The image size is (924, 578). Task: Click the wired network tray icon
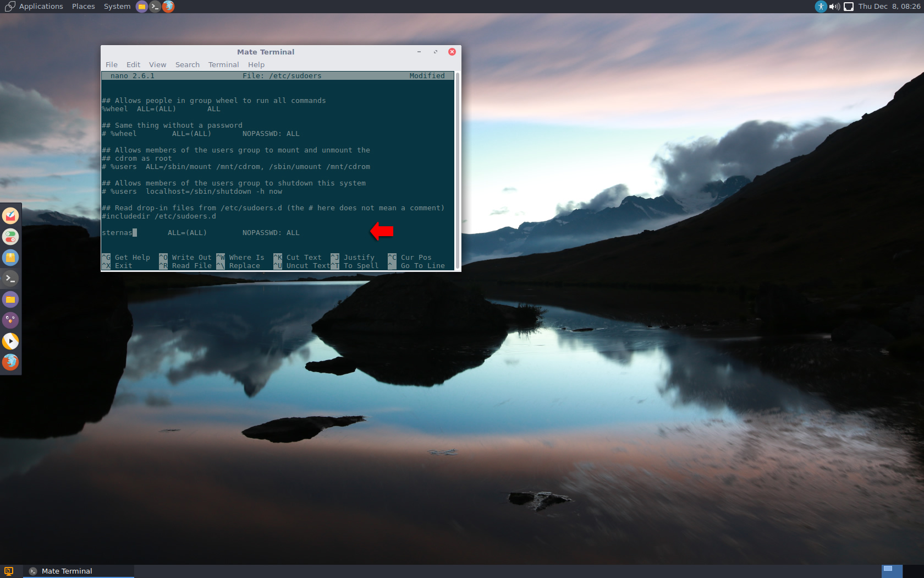[849, 7]
